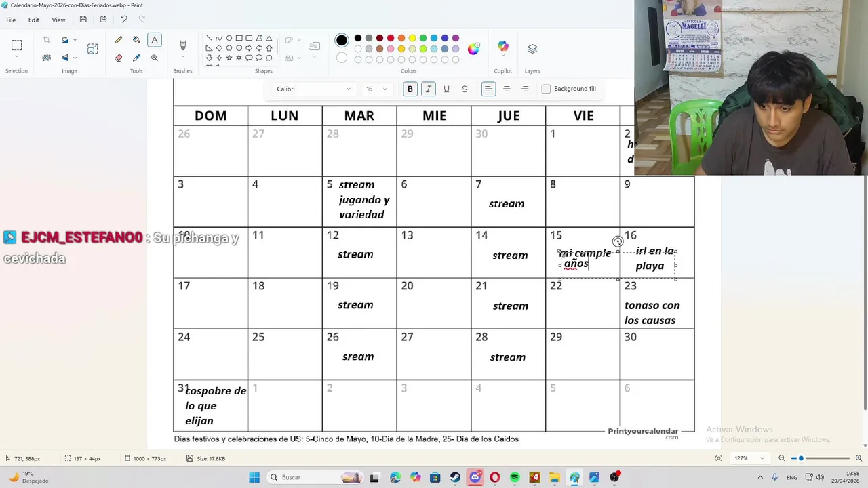868x488 pixels.
Task: Toggle Bold text formatting
Action: pyautogui.click(x=410, y=89)
